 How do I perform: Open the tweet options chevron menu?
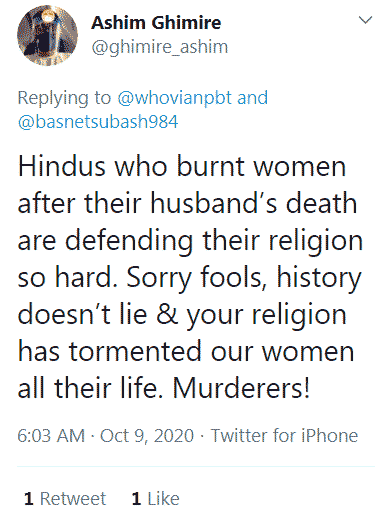(x=365, y=20)
